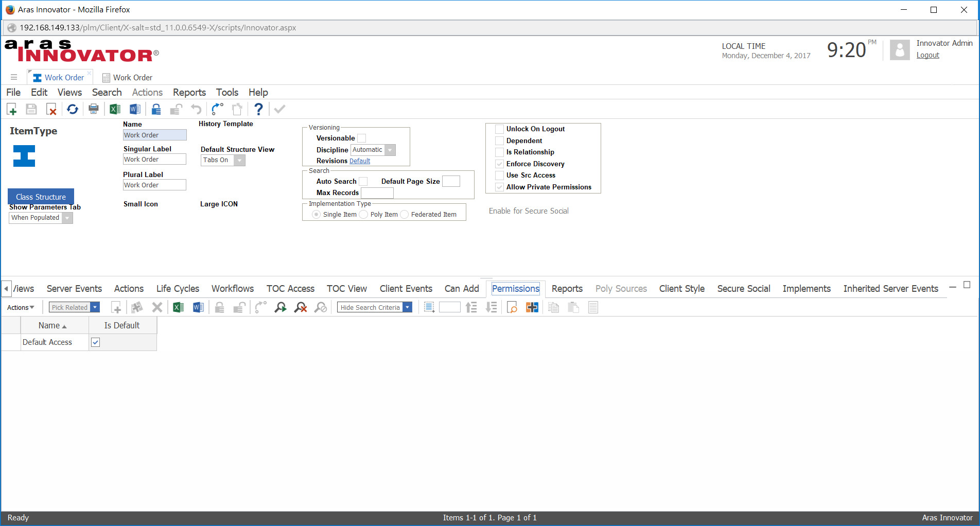Expand the relationship Actions dropdown
This screenshot has width=980, height=526.
click(x=21, y=307)
